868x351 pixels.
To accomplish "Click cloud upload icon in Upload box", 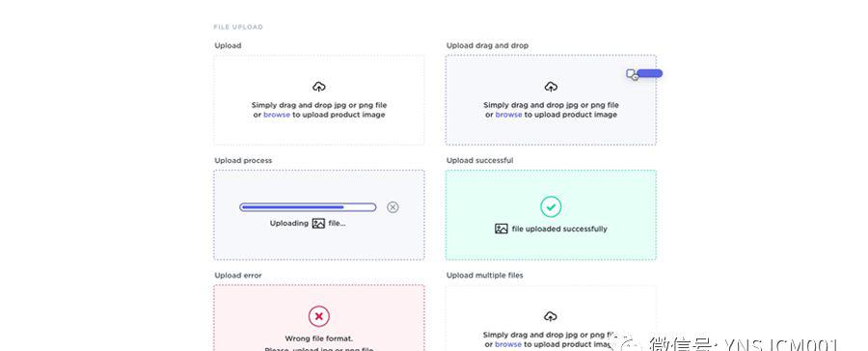I will (x=319, y=87).
